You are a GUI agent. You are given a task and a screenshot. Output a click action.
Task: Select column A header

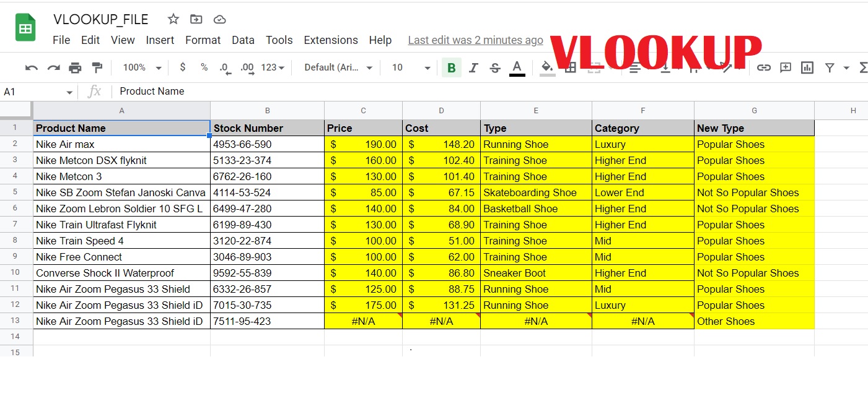pyautogui.click(x=121, y=111)
